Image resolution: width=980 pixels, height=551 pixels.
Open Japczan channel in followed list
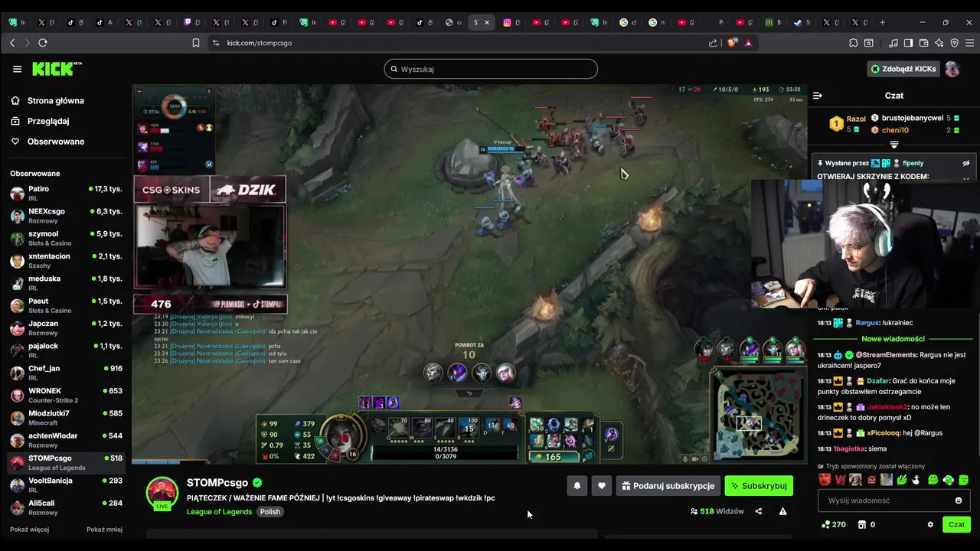[66, 328]
